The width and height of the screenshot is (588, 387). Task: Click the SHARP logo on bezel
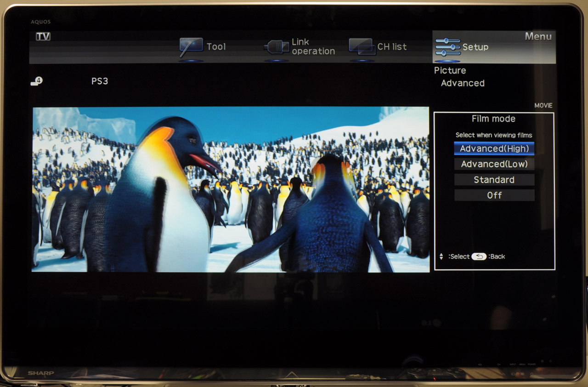[x=41, y=373]
